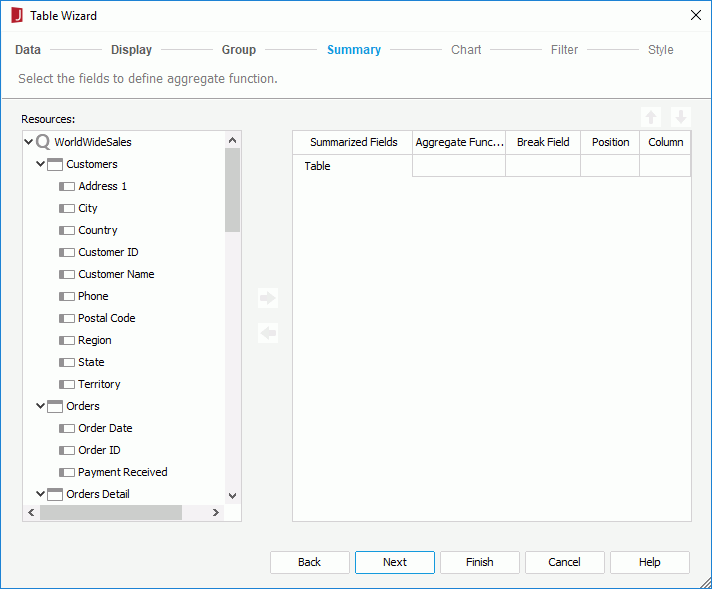Select the Customer Name field label

click(x=116, y=274)
